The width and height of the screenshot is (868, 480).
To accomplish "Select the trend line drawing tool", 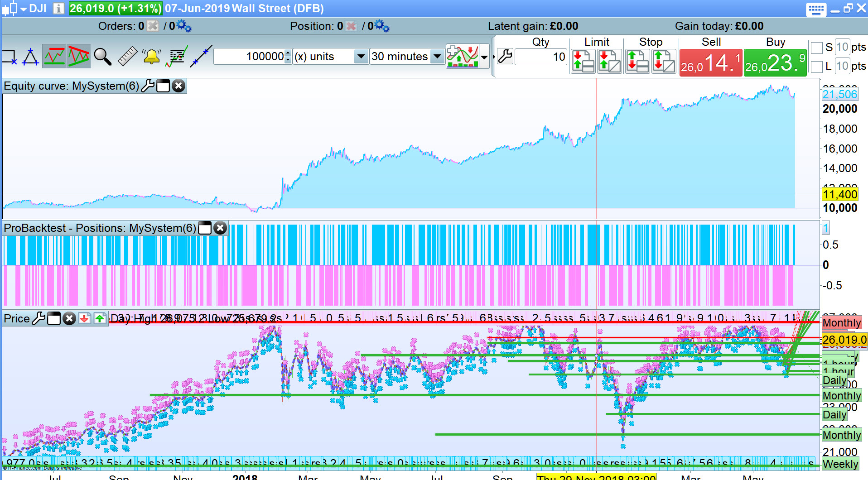I will pyautogui.click(x=201, y=57).
